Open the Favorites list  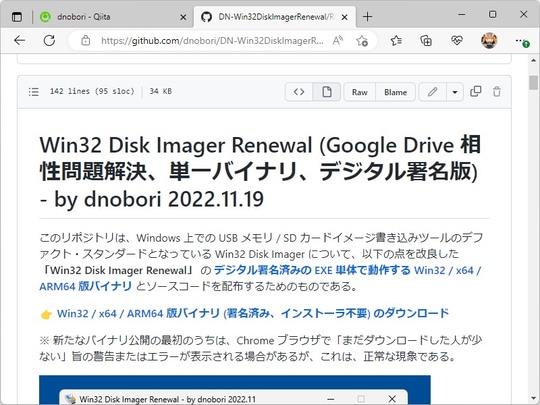tap(396, 41)
